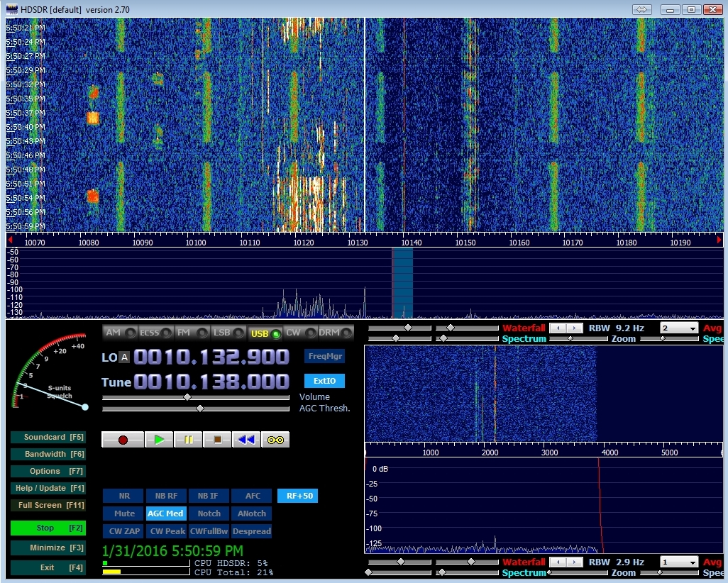Toggle the Notch filter
Image resolution: width=728 pixels, height=583 pixels.
(209, 513)
